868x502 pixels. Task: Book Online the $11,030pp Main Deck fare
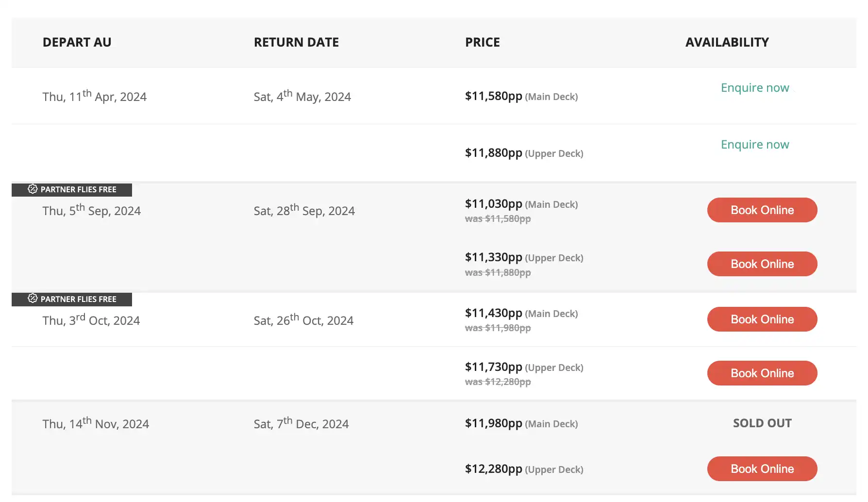click(762, 210)
